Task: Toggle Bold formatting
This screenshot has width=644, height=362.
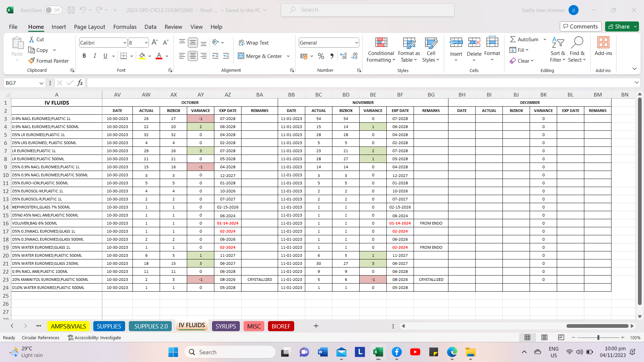Action: click(x=84, y=56)
